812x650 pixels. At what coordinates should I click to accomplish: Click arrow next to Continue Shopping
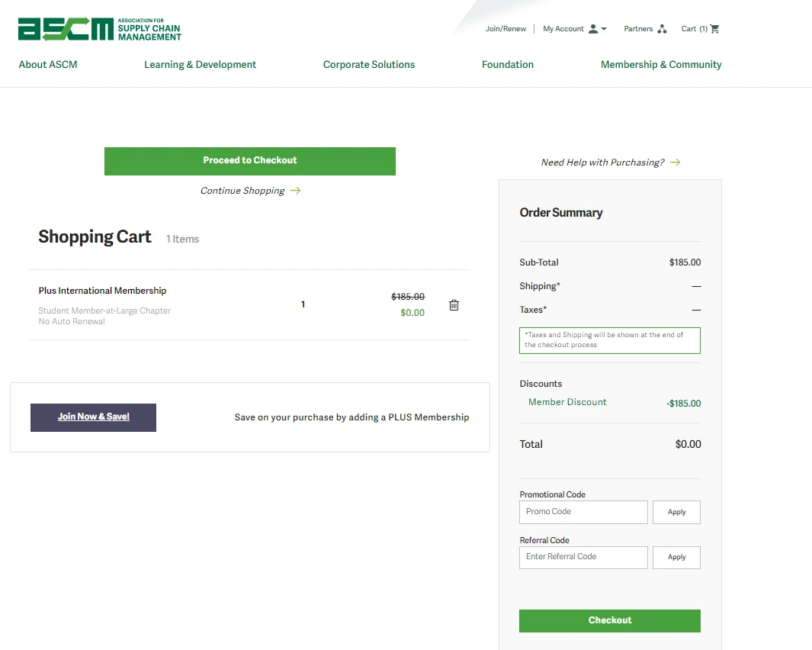click(295, 191)
